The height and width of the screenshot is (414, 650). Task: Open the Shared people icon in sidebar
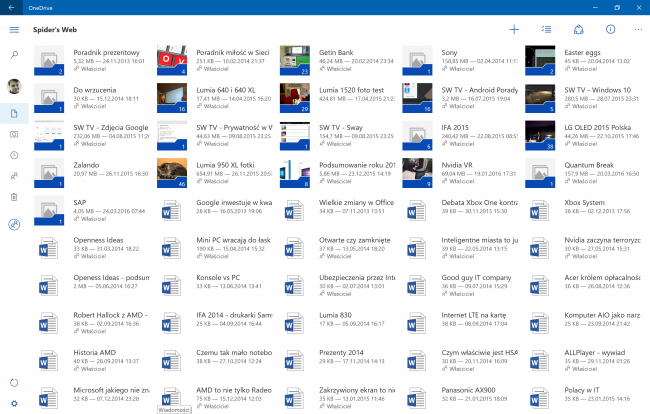point(14,176)
